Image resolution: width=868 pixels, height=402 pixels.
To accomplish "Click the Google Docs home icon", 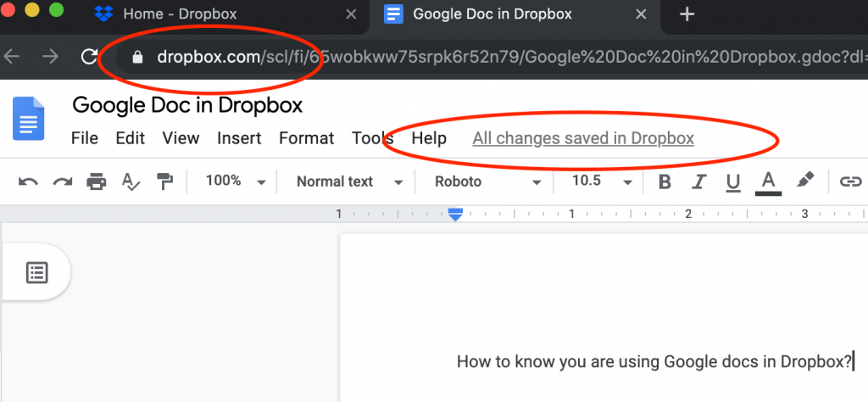I will tap(28, 119).
